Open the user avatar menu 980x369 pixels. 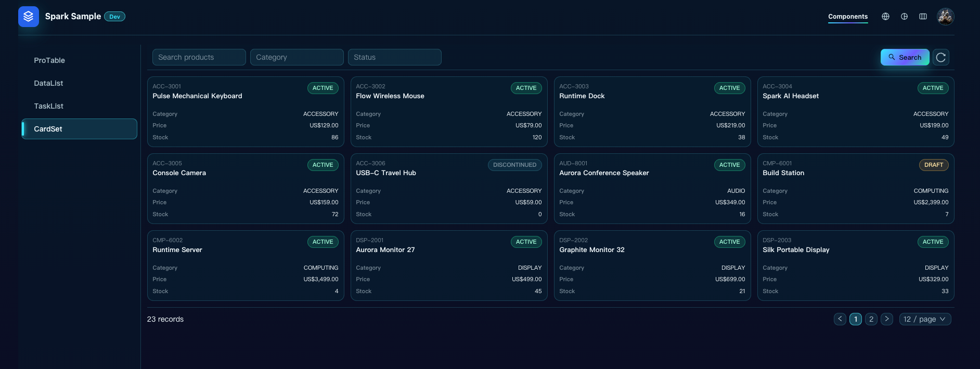[945, 17]
